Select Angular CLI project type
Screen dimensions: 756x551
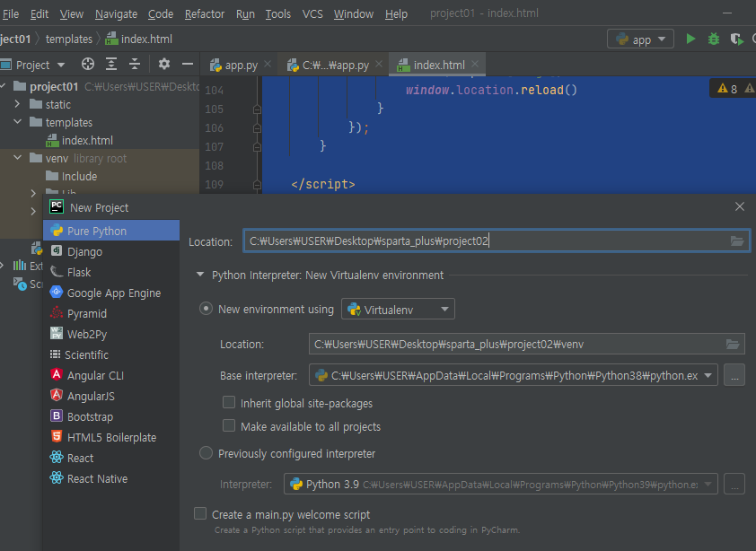111,375
